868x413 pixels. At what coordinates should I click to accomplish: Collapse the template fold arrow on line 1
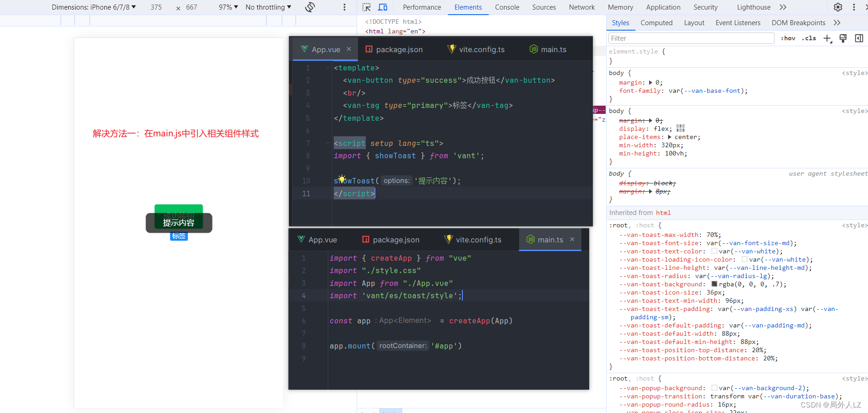point(327,68)
